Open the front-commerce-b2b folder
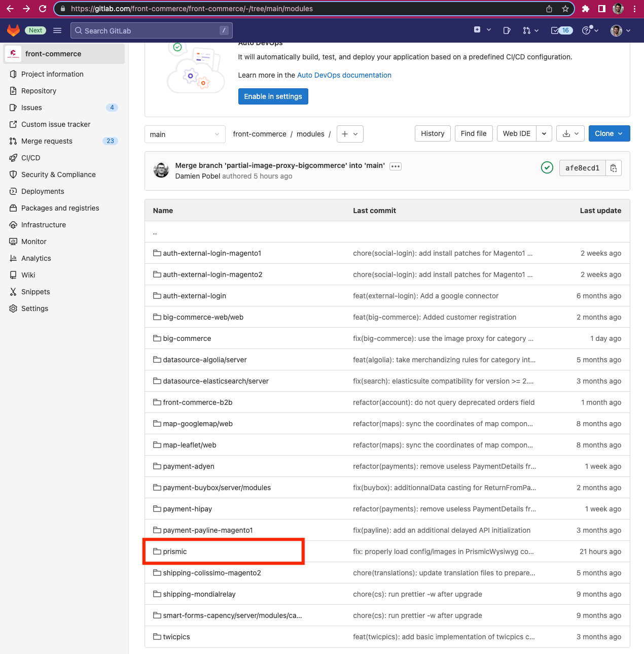The height and width of the screenshot is (654, 644). (198, 402)
